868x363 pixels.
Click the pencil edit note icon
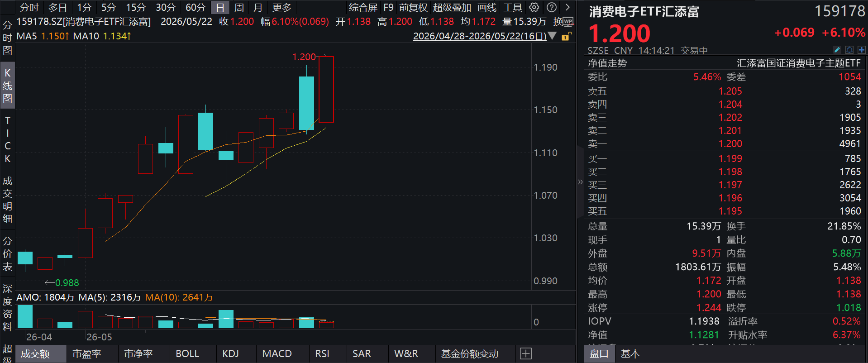click(837, 50)
